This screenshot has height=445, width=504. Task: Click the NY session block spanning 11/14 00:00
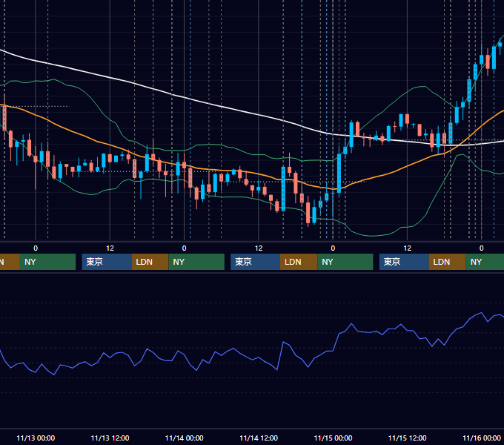[x=196, y=262]
